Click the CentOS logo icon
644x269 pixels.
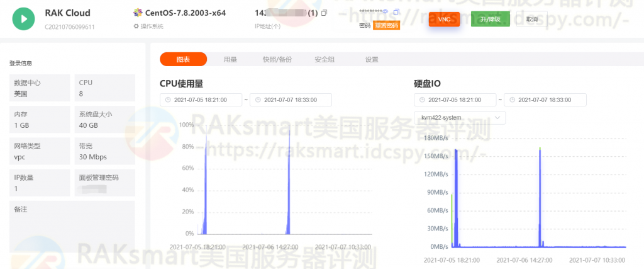pyautogui.click(x=138, y=13)
